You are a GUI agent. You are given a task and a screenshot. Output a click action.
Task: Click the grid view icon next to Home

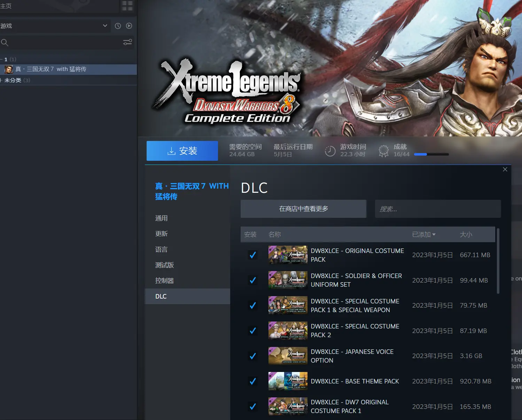click(127, 6)
